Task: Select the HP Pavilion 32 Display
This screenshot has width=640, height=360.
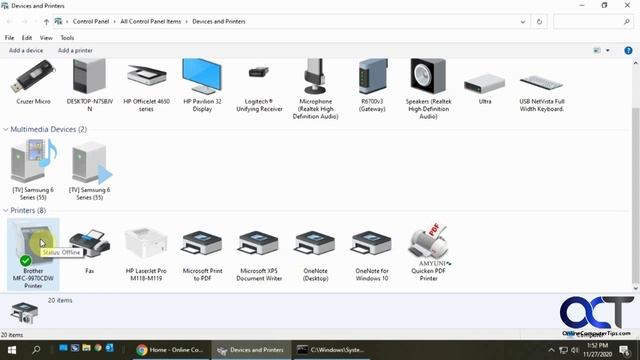Action: tap(202, 85)
